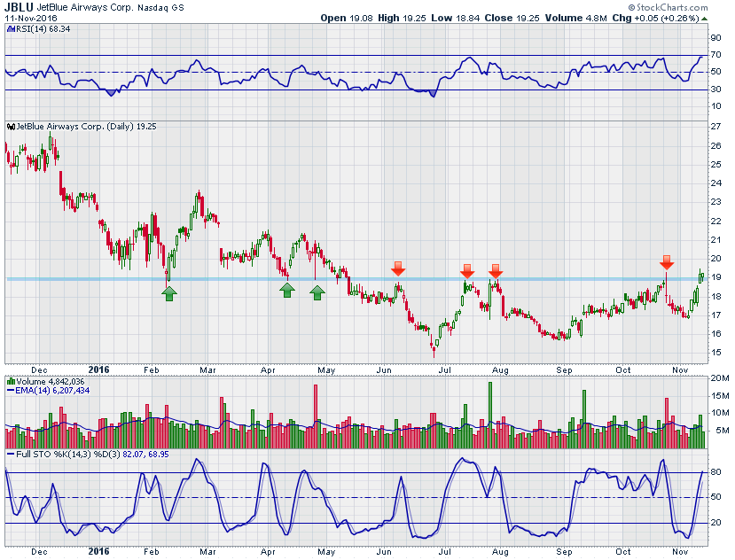
Task: Click the 27 price axis label
Action: [715, 127]
